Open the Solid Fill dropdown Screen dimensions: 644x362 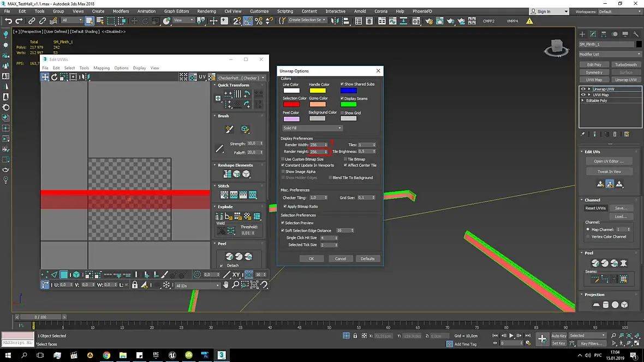click(x=312, y=128)
